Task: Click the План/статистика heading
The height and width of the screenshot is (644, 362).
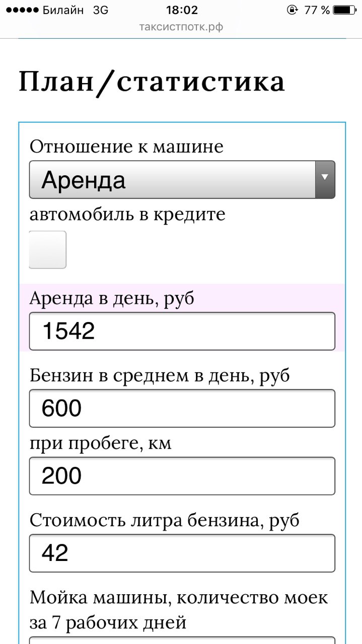Action: (152, 82)
